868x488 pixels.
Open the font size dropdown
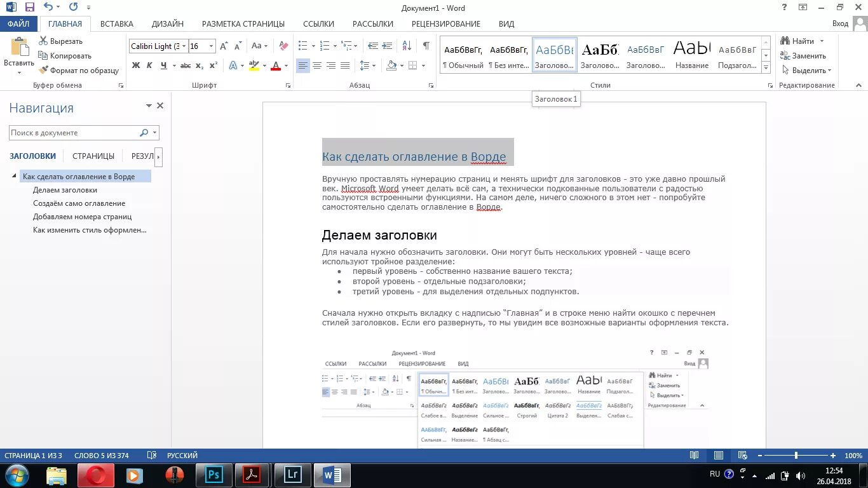(x=212, y=46)
